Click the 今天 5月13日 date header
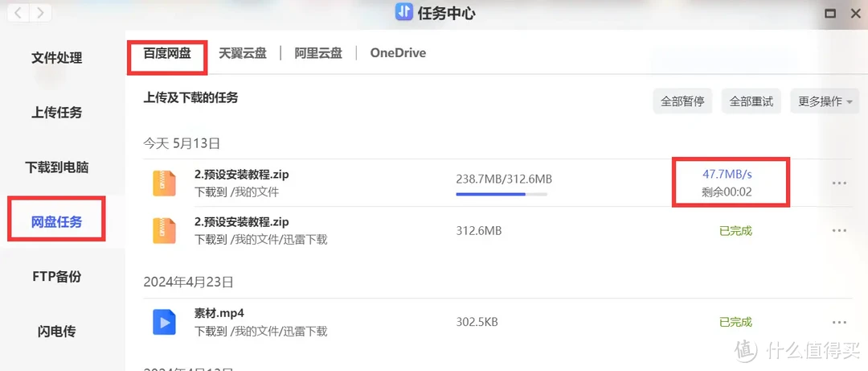The height and width of the screenshot is (371, 868). click(182, 143)
